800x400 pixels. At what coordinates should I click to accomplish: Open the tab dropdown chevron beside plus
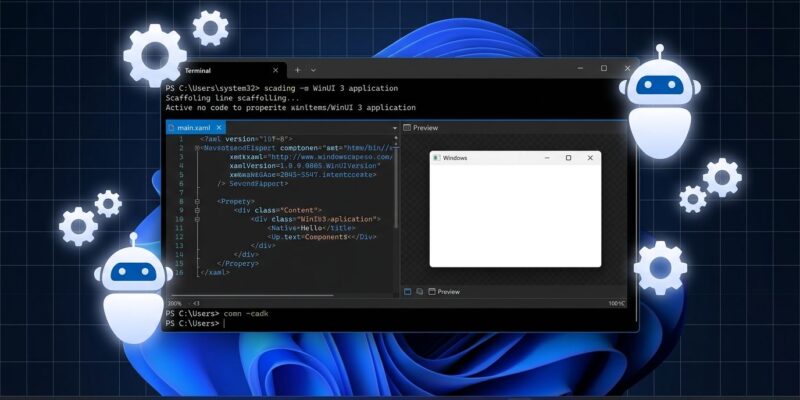coord(313,70)
